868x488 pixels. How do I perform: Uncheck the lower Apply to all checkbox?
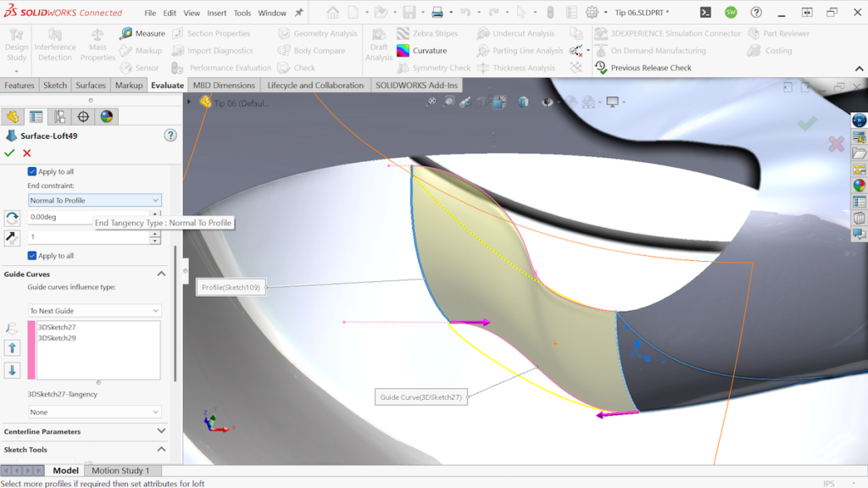pyautogui.click(x=31, y=256)
